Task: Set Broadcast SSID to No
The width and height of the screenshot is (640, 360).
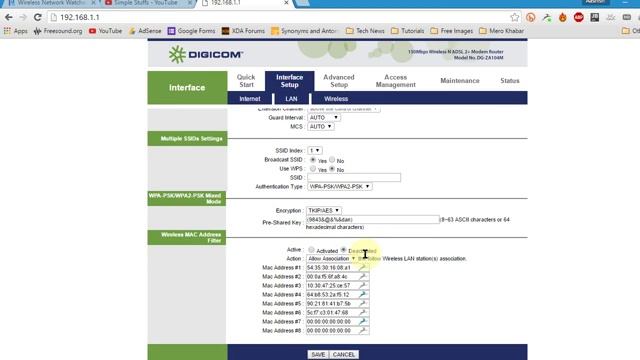Action: 332,160
